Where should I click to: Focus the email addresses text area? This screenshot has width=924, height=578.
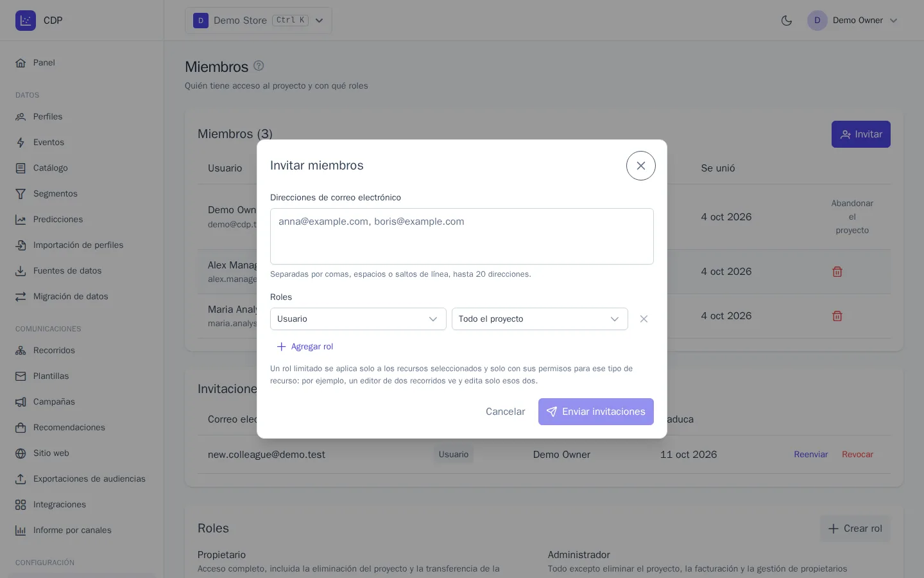pyautogui.click(x=462, y=236)
